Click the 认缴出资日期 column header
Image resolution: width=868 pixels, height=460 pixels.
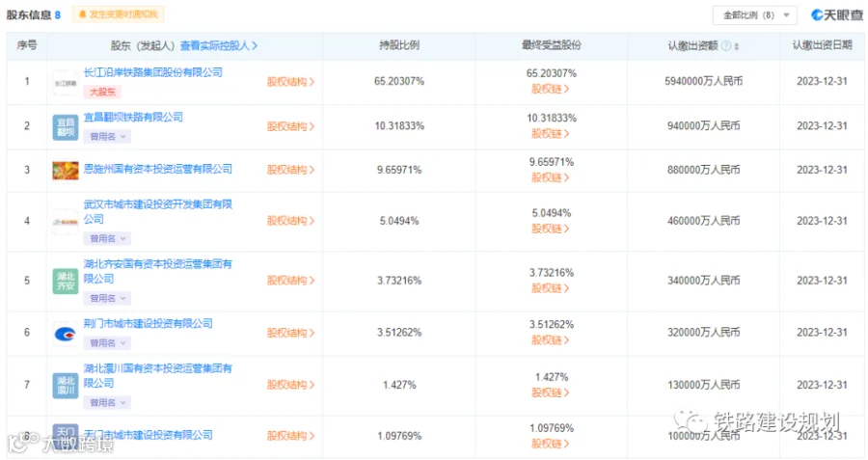[822, 45]
